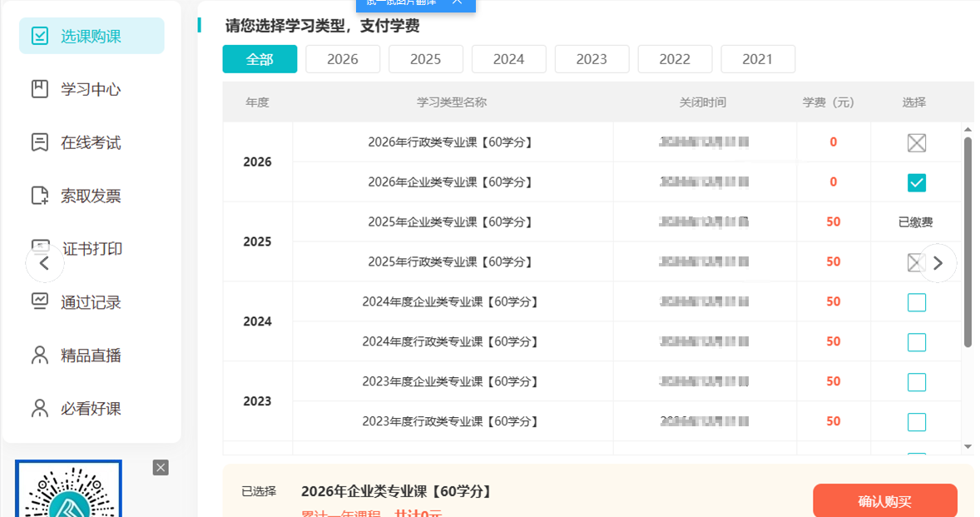Click the 选择 column header
The image size is (980, 517).
coord(913,102)
